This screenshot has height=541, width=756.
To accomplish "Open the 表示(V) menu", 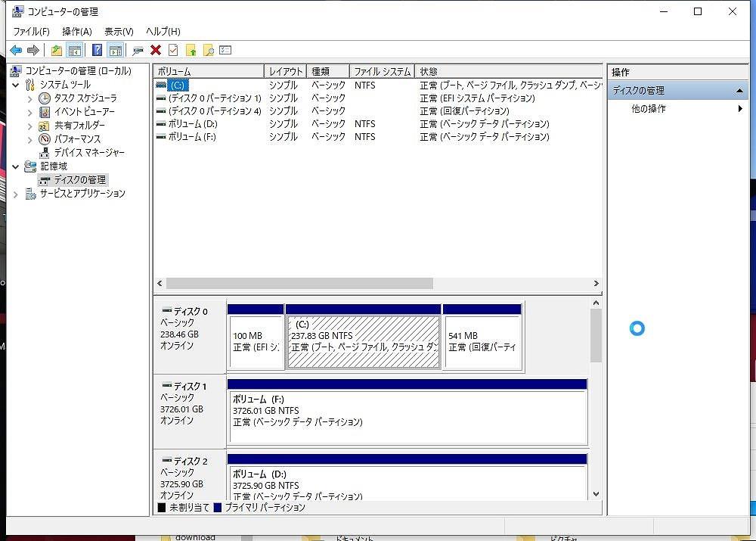I will 119,31.
